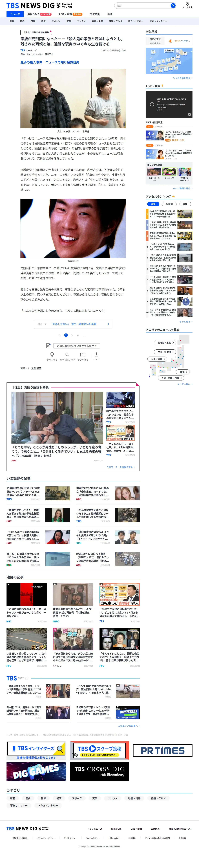Click the sun weather icon for Tokyo

pyautogui.click(x=170, y=41)
